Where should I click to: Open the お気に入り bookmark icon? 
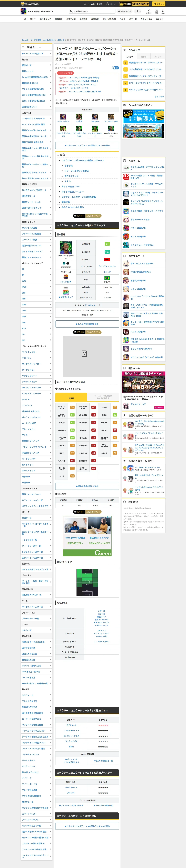(149, 11)
